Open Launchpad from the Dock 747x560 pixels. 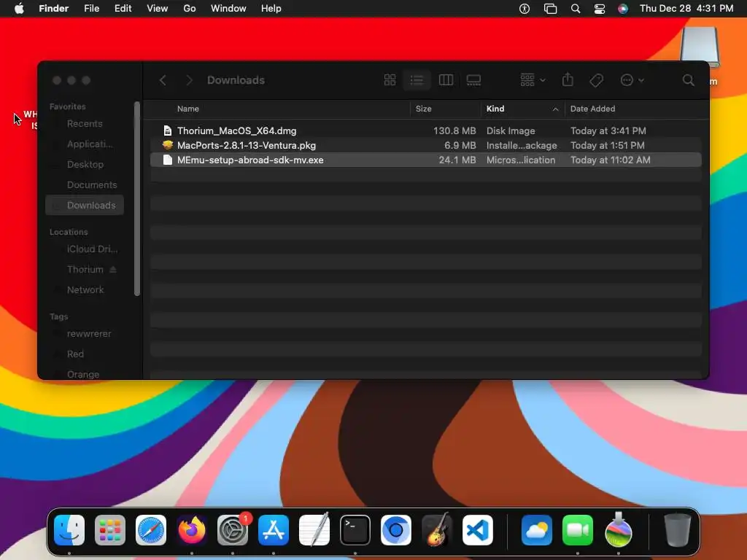pos(110,530)
